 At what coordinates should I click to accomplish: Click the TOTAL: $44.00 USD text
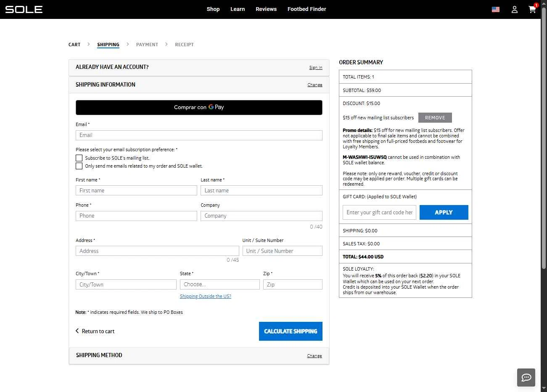click(x=363, y=257)
